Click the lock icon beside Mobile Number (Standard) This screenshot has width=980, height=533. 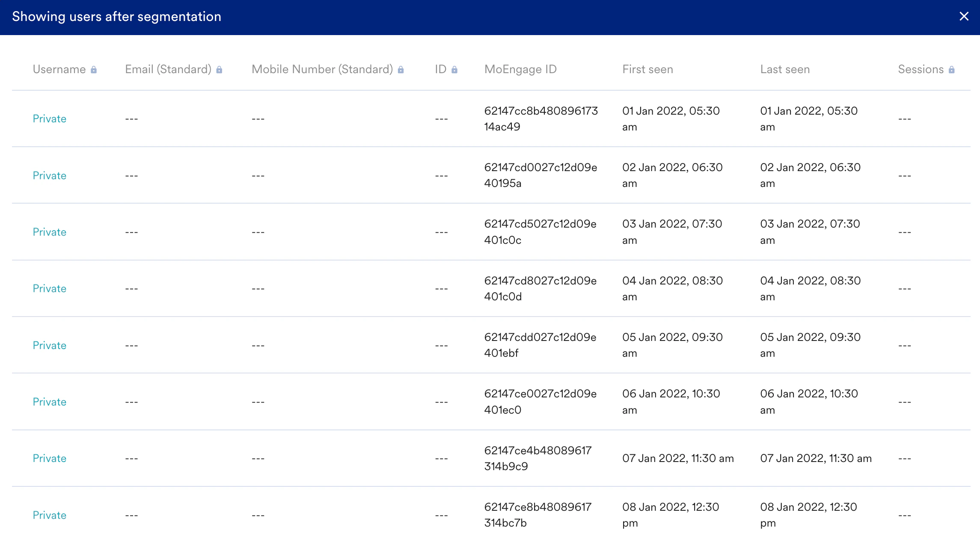[x=401, y=70]
